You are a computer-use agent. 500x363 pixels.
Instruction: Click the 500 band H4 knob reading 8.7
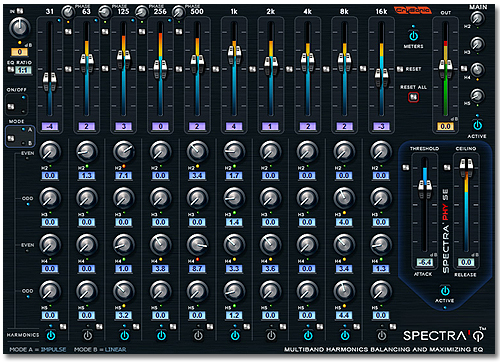[197, 245]
